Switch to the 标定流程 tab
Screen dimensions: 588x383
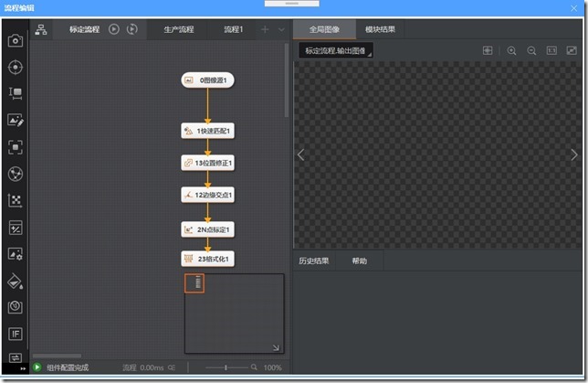[x=84, y=29]
